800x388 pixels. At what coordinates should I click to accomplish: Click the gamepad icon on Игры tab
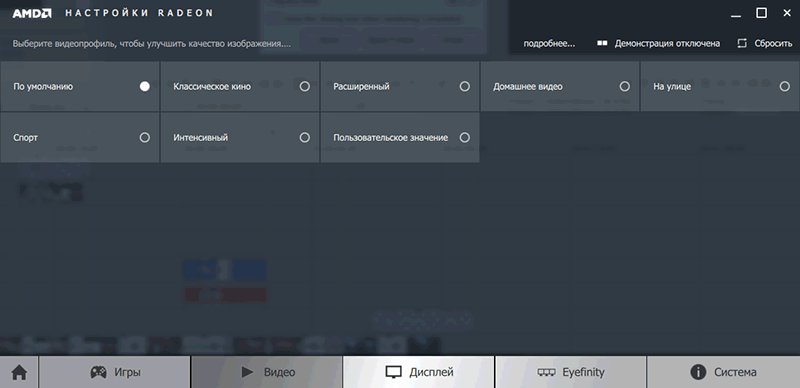98,372
